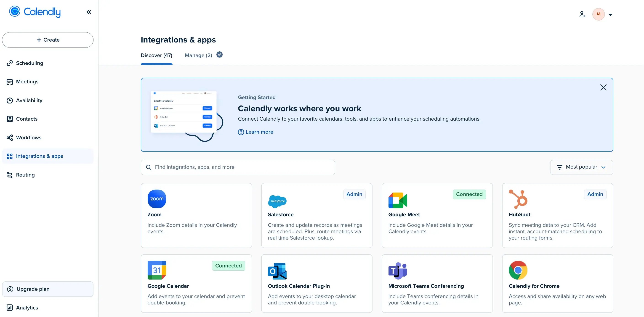The height and width of the screenshot is (317, 644).
Task: Click the invite user icon
Action: click(582, 14)
